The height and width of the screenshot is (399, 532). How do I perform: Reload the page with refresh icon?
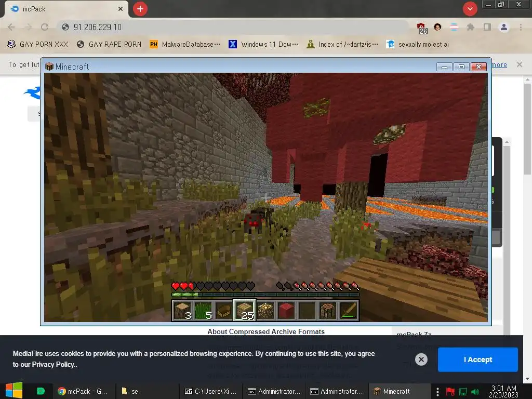point(45,27)
